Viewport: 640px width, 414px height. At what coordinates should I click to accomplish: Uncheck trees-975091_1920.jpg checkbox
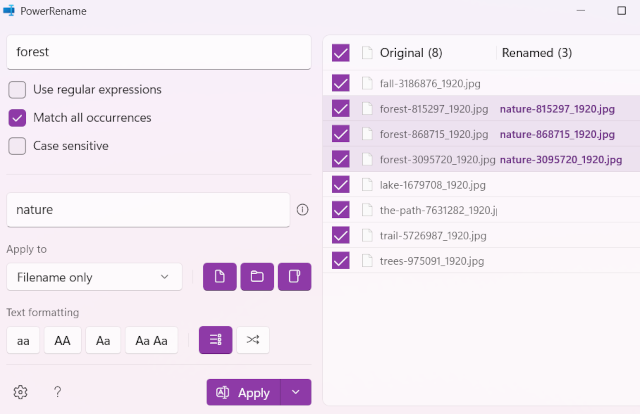point(341,260)
